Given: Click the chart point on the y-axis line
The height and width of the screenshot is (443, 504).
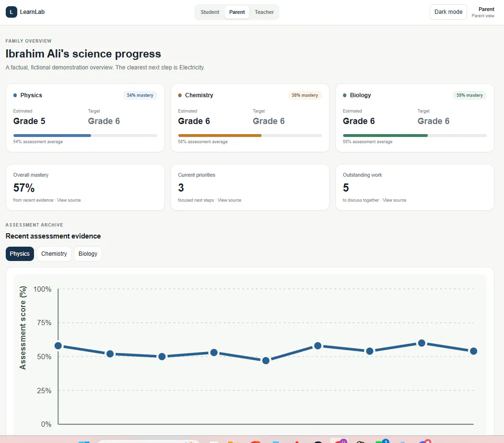Looking at the screenshot, I should click(58, 346).
